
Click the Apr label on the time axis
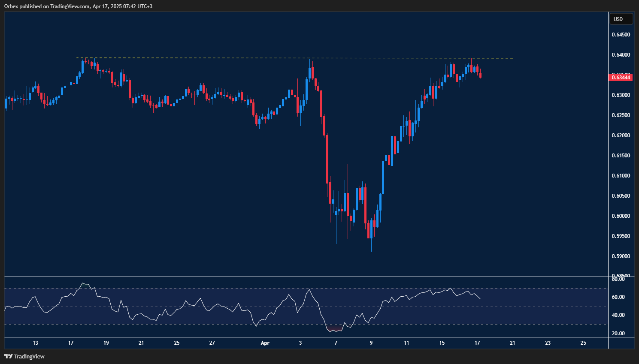[265, 343]
